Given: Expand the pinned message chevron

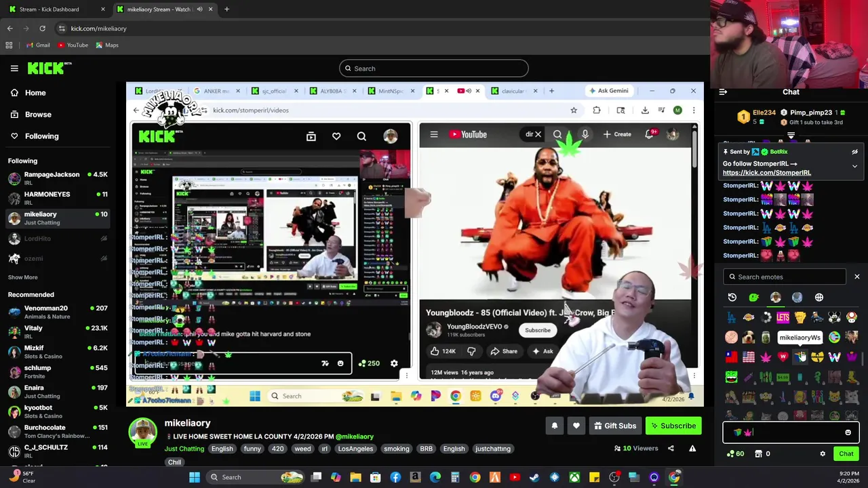Looking at the screenshot, I should point(854,166).
